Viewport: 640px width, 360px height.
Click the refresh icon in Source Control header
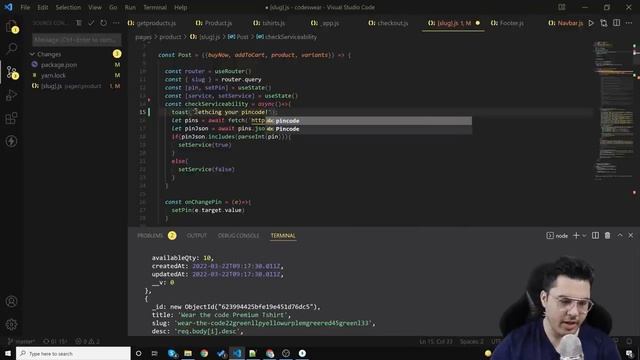(x=103, y=23)
